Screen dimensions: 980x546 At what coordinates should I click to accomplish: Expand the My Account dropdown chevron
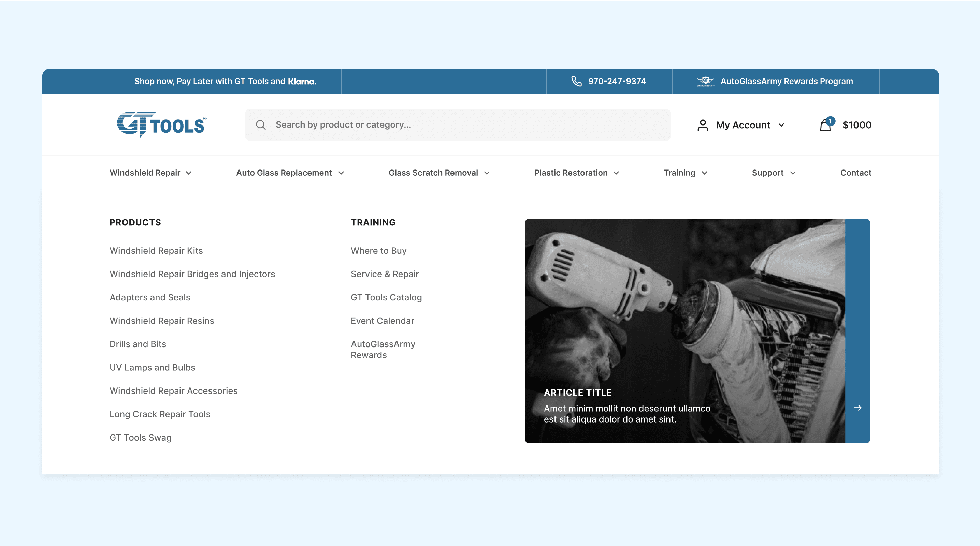coord(781,125)
